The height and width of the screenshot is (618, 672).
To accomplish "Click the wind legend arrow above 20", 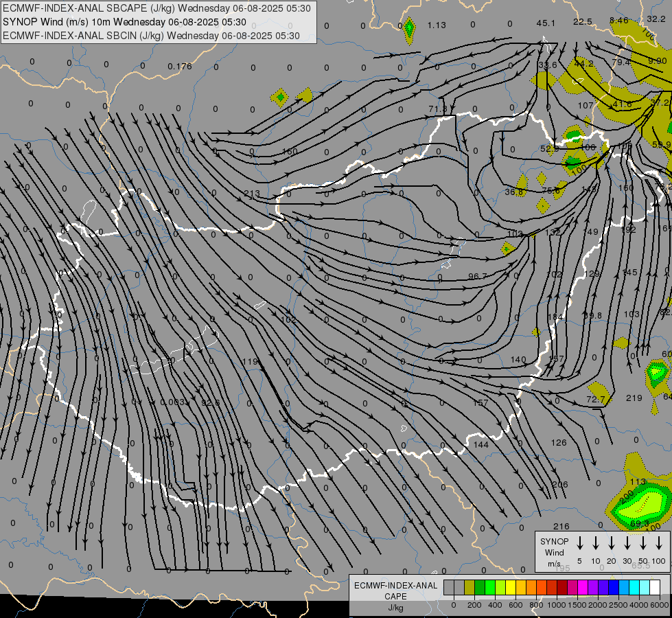I will 612,542.
